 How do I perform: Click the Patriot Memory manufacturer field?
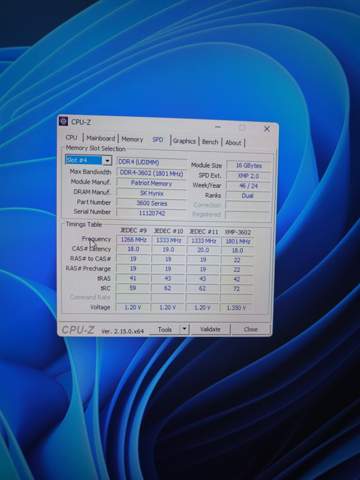click(x=151, y=183)
